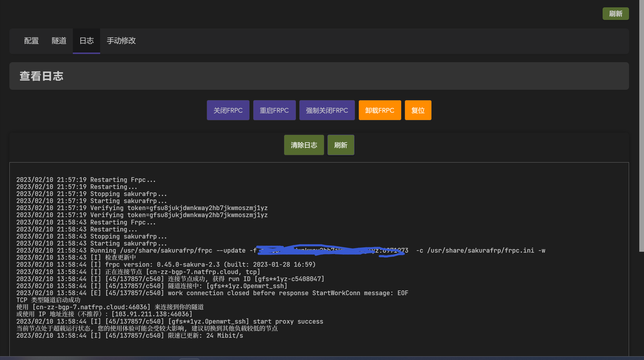Click the orange 复位 button
The height and width of the screenshot is (360, 644).
418,110
